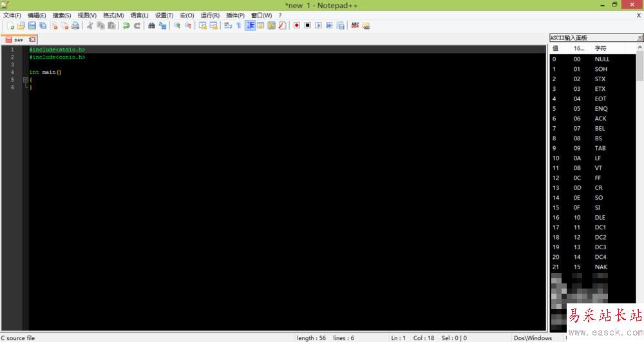The height and width of the screenshot is (342, 644).
Task: Save the recorded macro
Action: coord(341,26)
